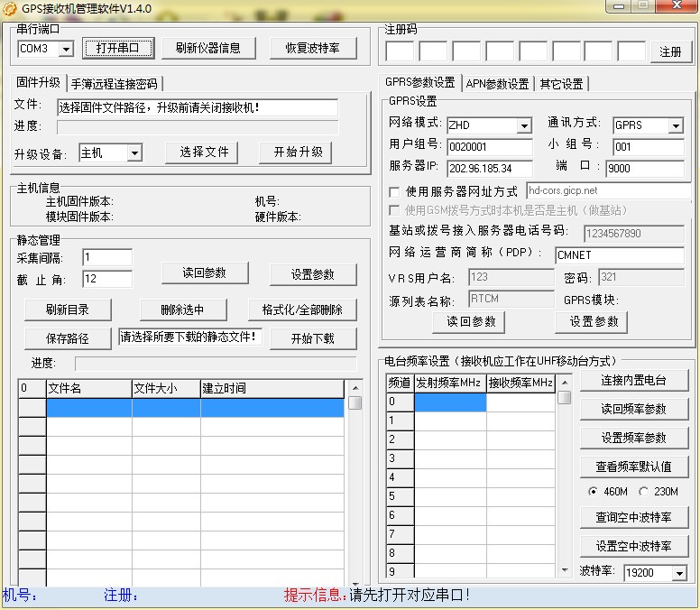700x610 pixels.
Task: Click the firmware file path field
Action: tap(198, 107)
